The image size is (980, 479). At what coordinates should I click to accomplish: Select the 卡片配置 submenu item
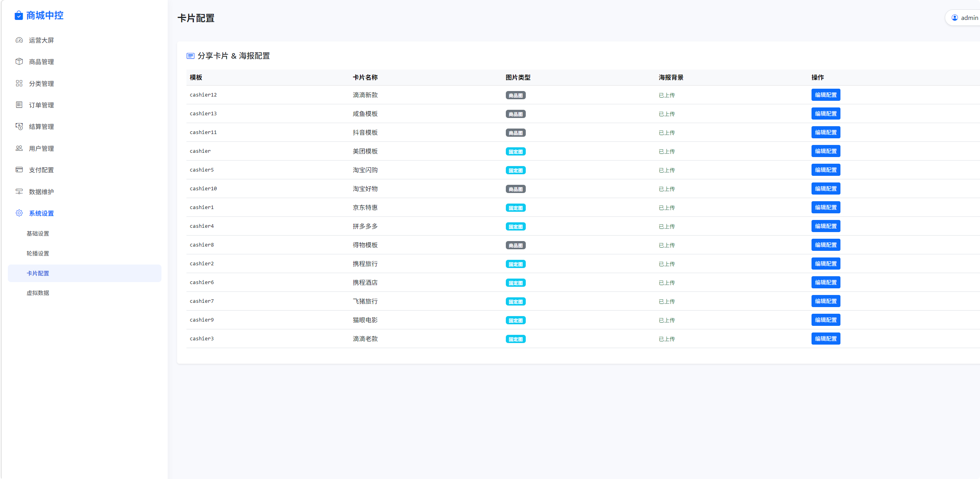point(38,273)
